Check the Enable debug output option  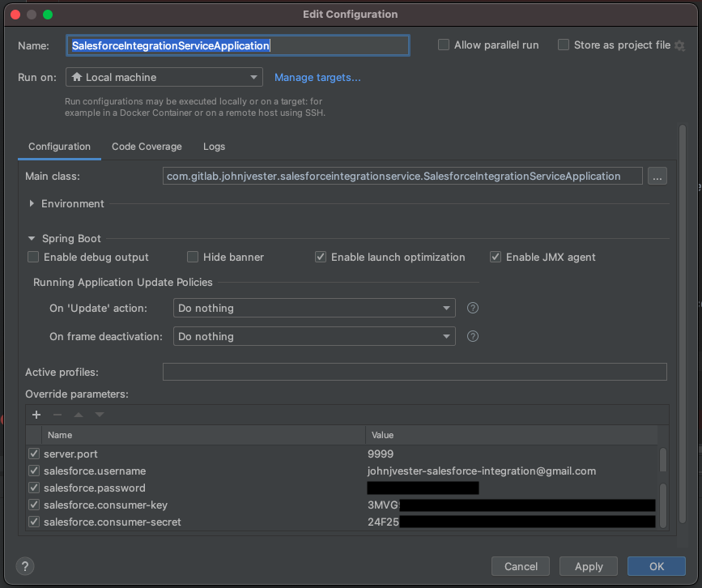pos(33,258)
